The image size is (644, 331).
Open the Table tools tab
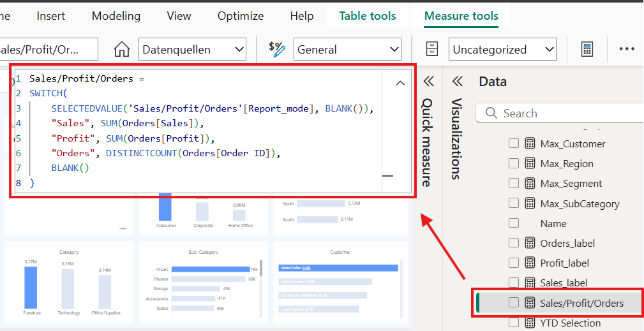pyautogui.click(x=367, y=16)
